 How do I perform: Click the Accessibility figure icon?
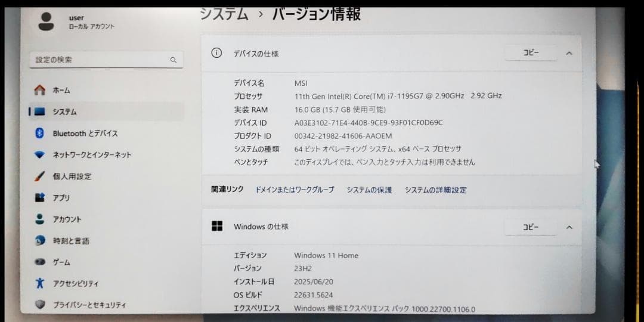point(39,283)
